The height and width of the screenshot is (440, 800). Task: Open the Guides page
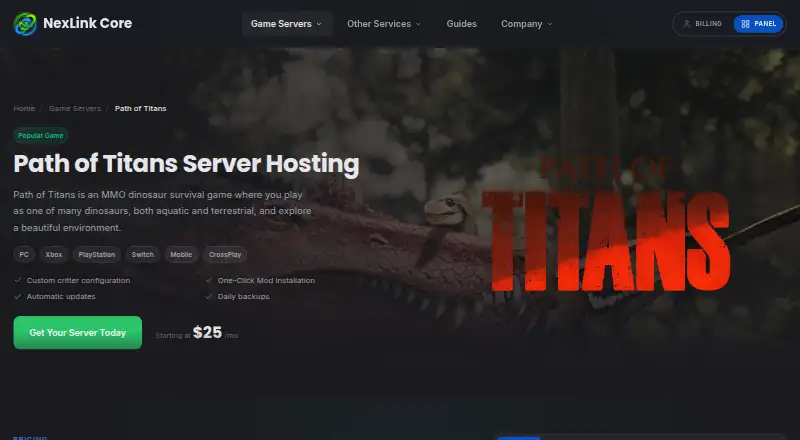(x=461, y=24)
